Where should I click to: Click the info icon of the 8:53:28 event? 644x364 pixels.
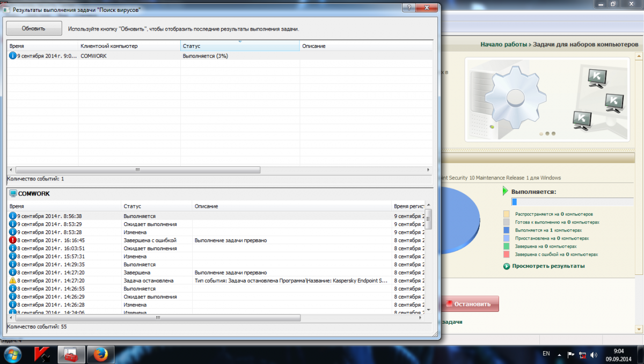pyautogui.click(x=13, y=232)
